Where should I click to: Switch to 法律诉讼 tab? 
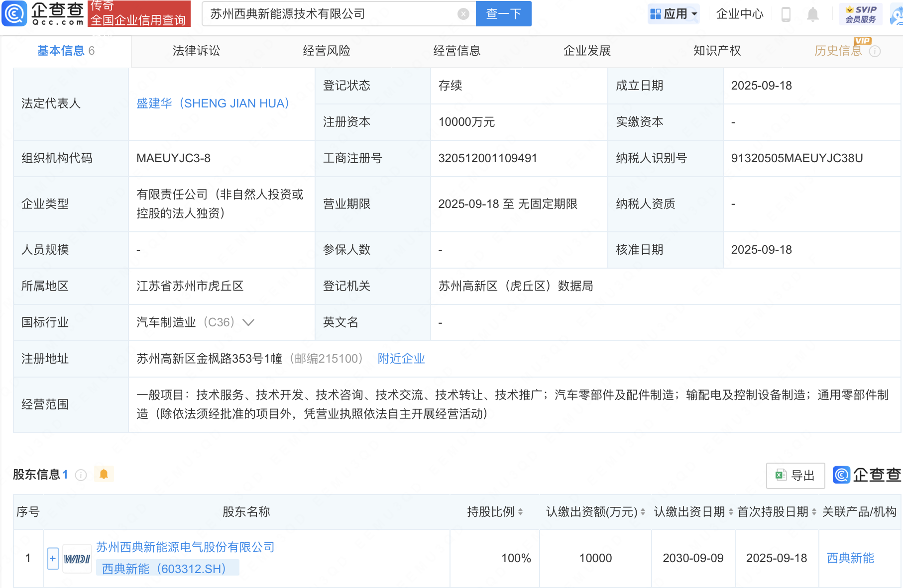coord(196,51)
